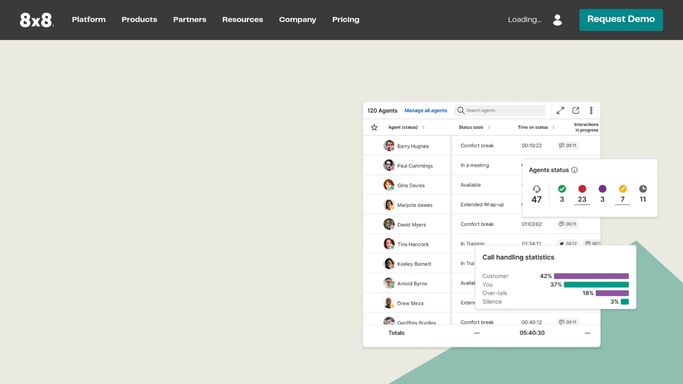Image resolution: width=683 pixels, height=384 pixels.
Task: Select the red busy status icon
Action: tap(582, 189)
